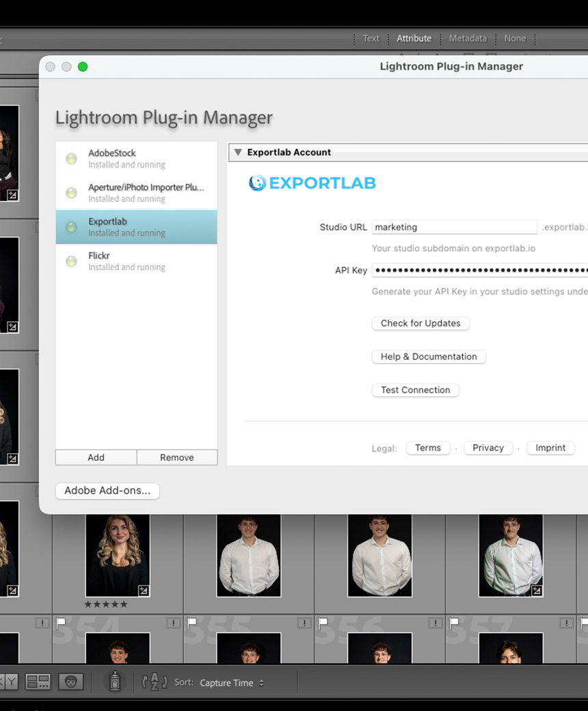Switch filter bar to Attribute

point(414,38)
